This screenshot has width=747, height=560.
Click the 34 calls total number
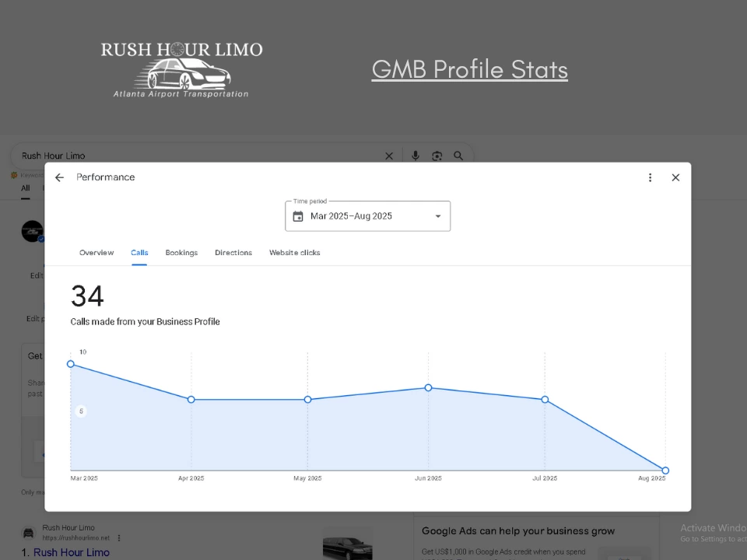tap(87, 296)
